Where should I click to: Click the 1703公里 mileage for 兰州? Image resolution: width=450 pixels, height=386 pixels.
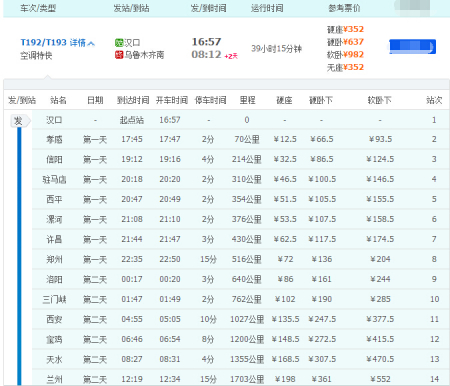click(x=247, y=379)
